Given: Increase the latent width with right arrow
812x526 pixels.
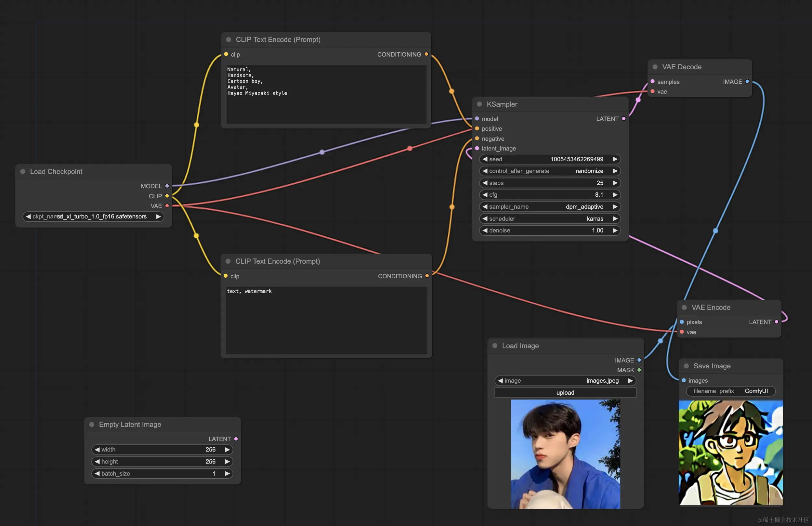Looking at the screenshot, I should (x=227, y=450).
